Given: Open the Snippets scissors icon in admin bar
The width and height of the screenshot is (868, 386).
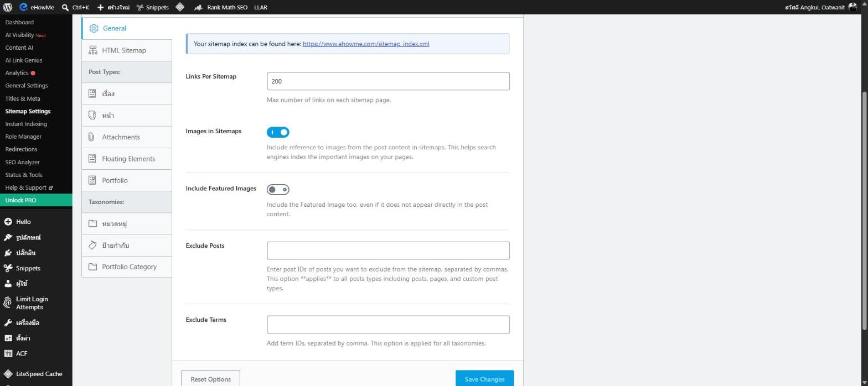Looking at the screenshot, I should click(x=140, y=8).
